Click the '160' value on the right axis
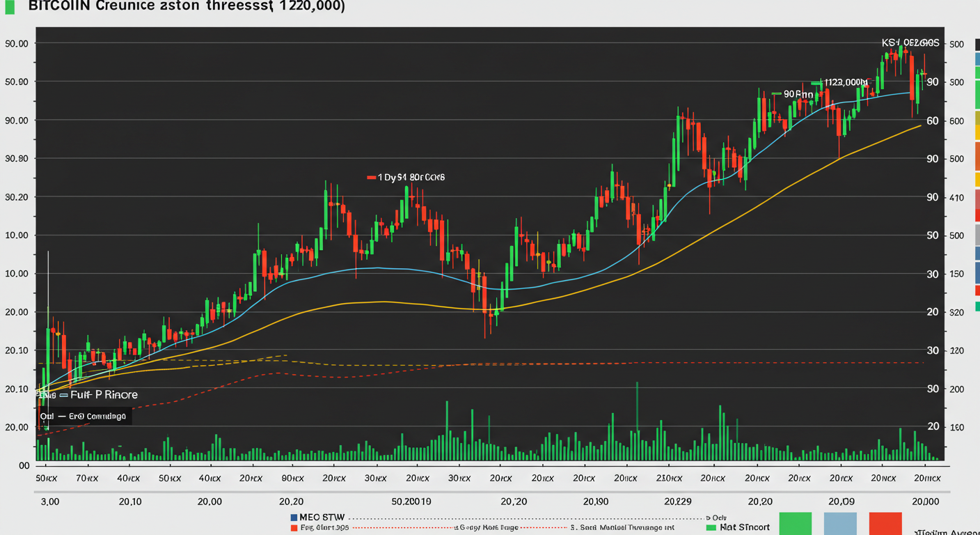 956,427
